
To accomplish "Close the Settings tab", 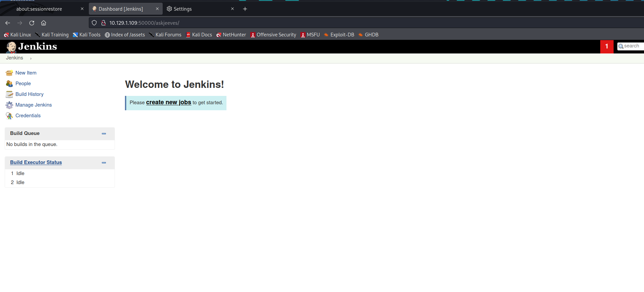I will pos(232,9).
